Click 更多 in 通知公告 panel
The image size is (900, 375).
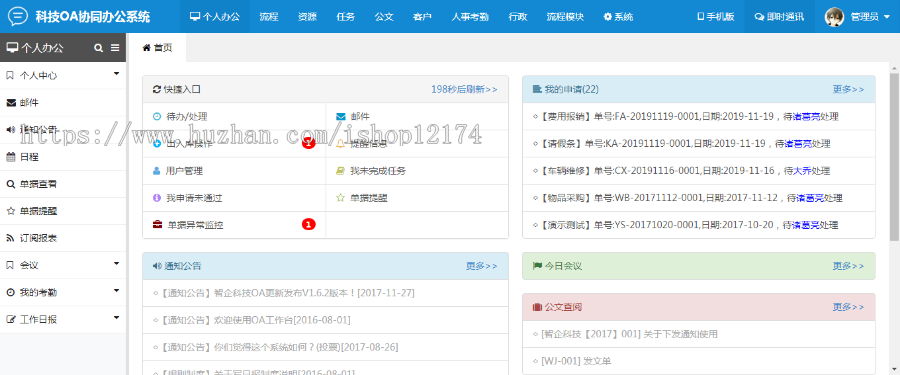482,266
